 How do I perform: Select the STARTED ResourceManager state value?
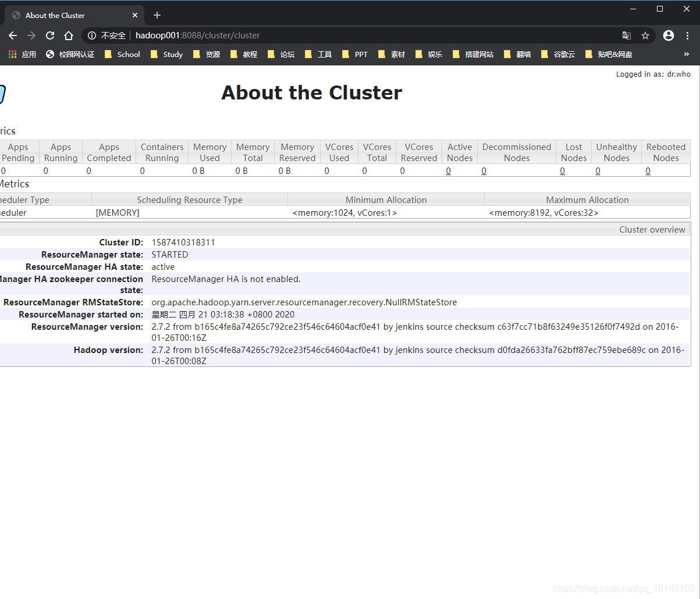click(x=170, y=254)
